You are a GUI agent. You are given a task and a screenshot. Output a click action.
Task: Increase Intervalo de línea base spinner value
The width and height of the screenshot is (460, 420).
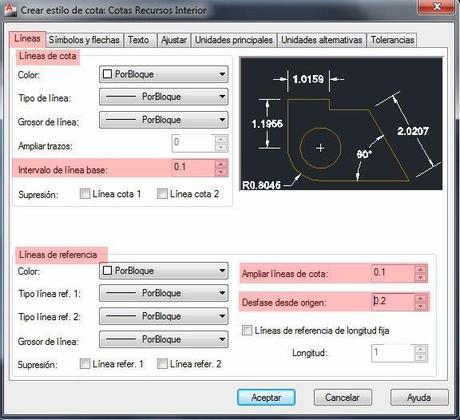pos(221,164)
